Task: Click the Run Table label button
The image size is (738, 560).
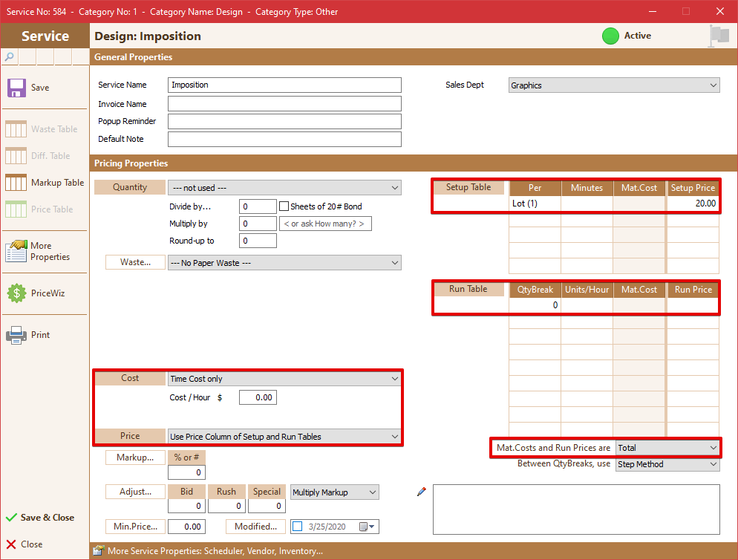Action: tap(468, 289)
